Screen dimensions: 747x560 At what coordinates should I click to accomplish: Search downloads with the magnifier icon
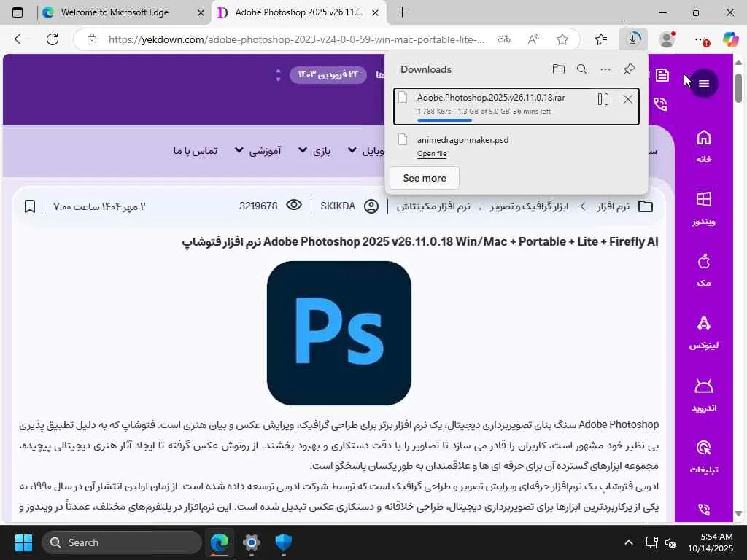(x=581, y=69)
